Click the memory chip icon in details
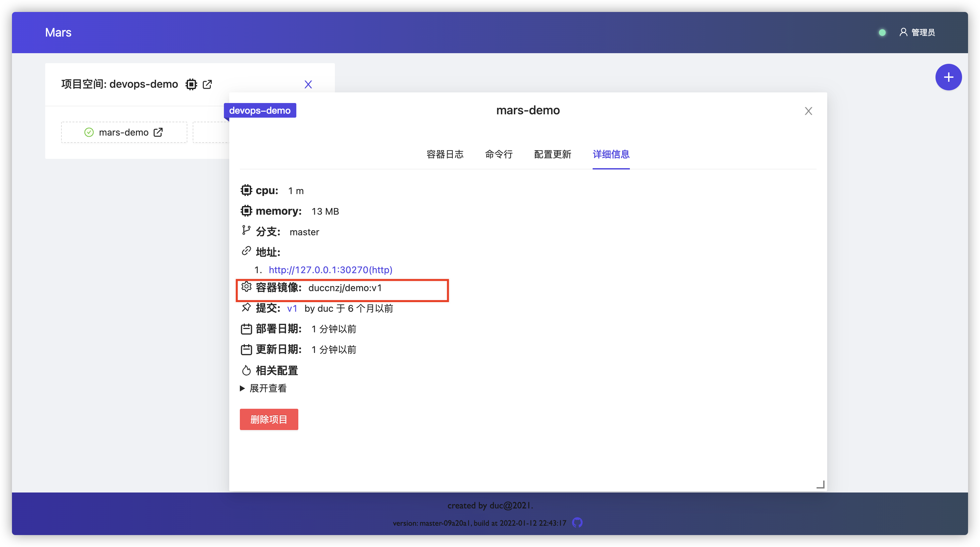Image resolution: width=980 pixels, height=547 pixels. click(x=246, y=210)
